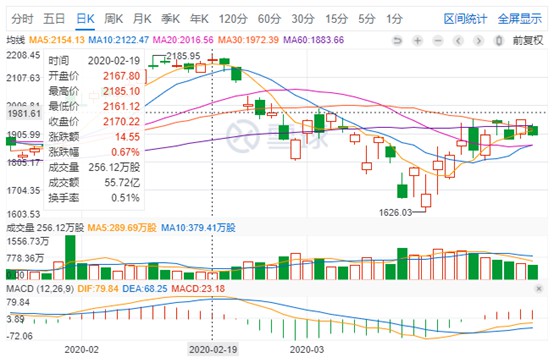
Task: Click the icon left of 前复权
Action: pyautogui.click(x=499, y=41)
